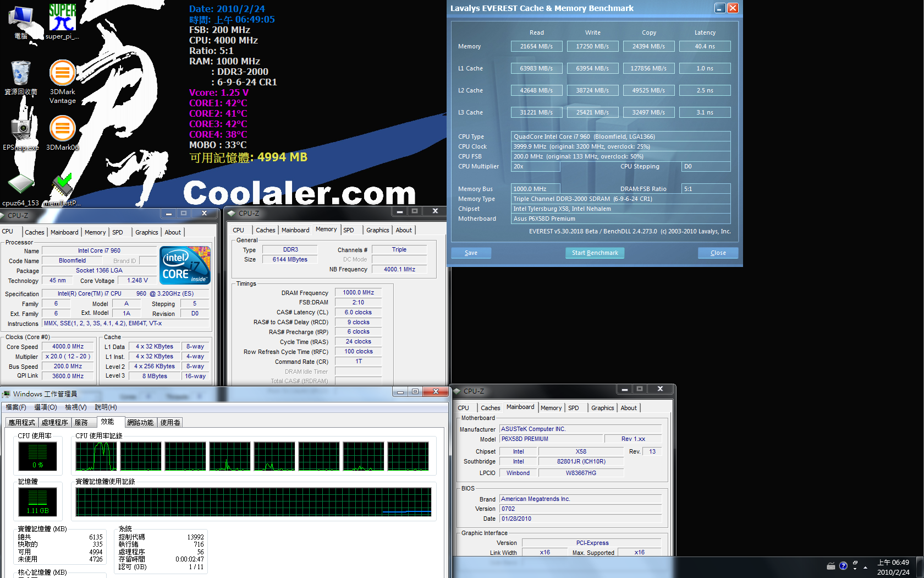Click the memory meter showing 1.11 GB
The width and height of the screenshot is (924, 578).
pos(37,501)
